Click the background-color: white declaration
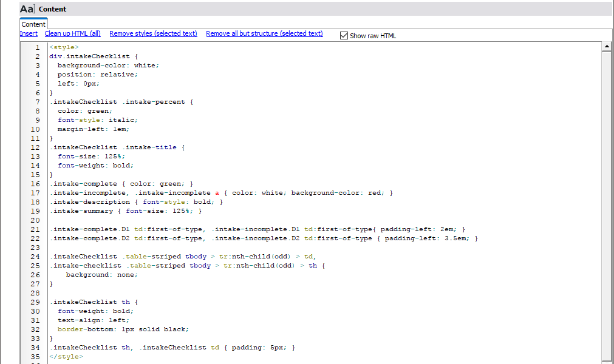This screenshot has width=614, height=364. (x=108, y=66)
